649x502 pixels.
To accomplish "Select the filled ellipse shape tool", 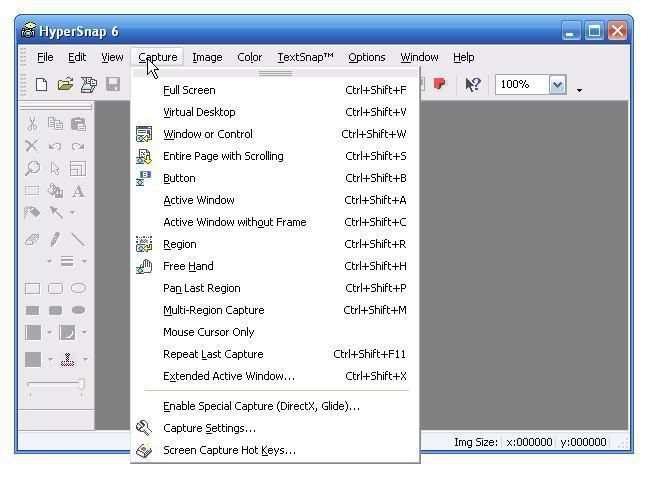I will pyautogui.click(x=79, y=310).
